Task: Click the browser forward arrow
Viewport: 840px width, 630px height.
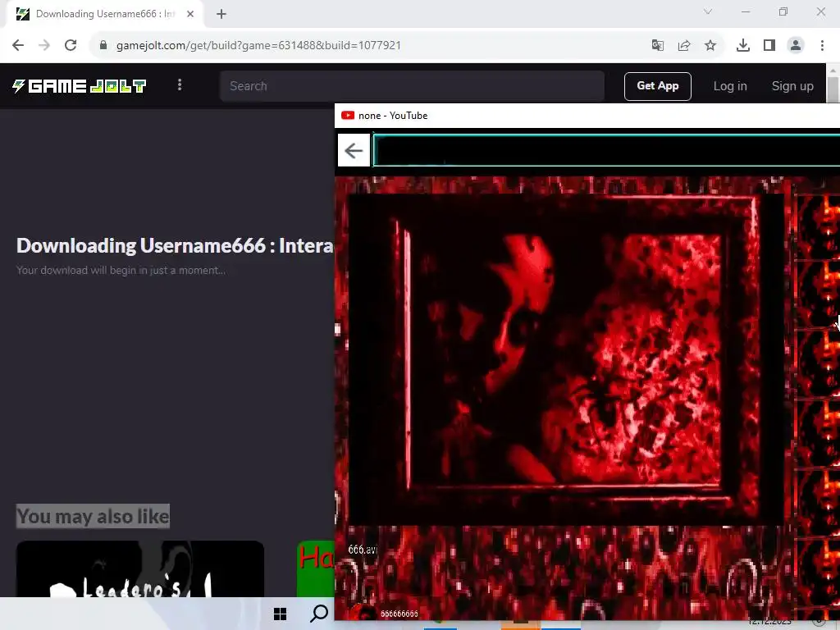Action: (44, 45)
